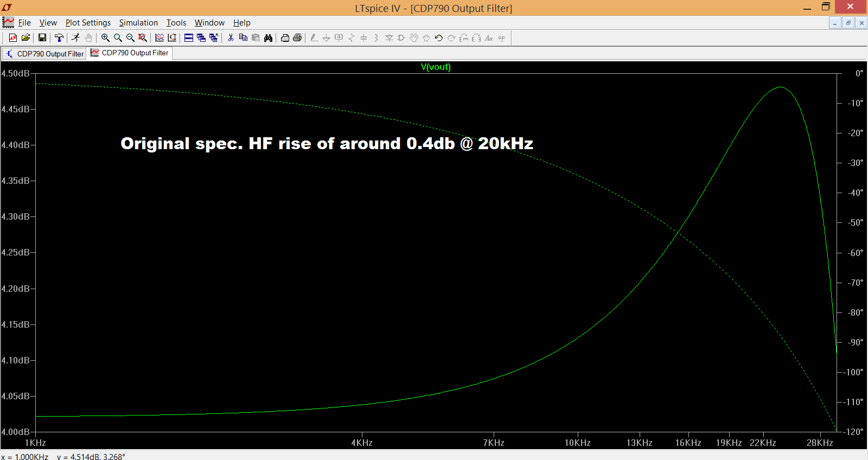The width and height of the screenshot is (868, 460).
Task: Open Print Setup icon
Action: (x=285, y=37)
